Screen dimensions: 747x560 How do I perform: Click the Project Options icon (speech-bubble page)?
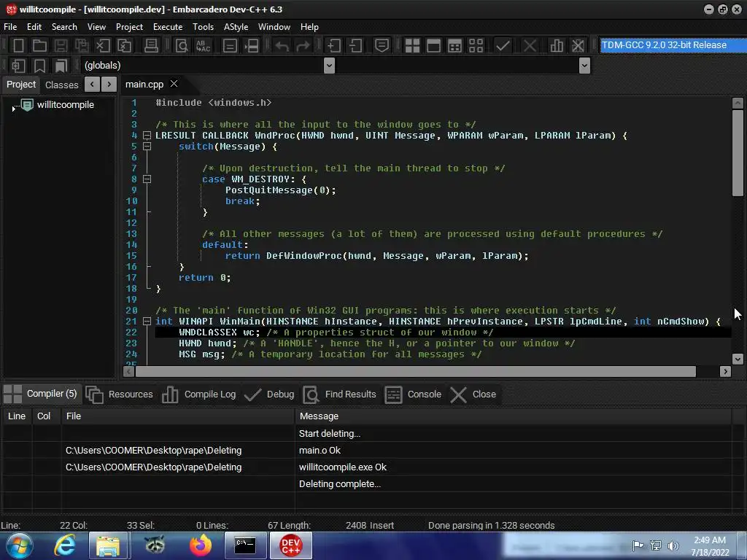[382, 46]
